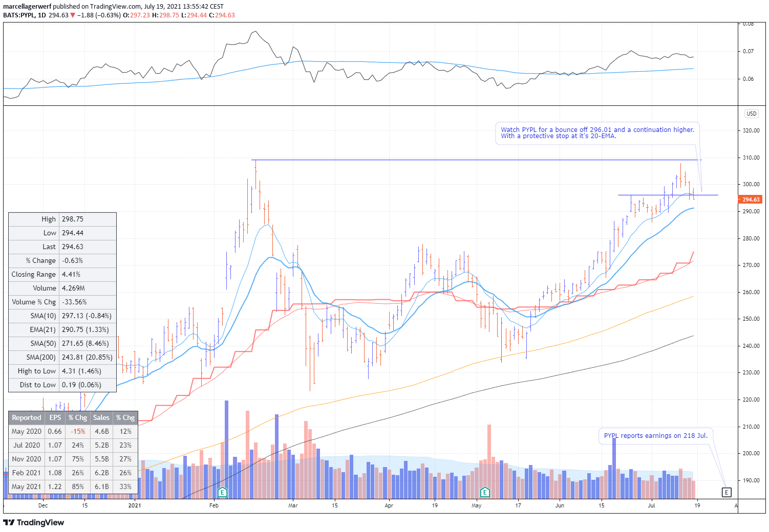Viewport: 769px width, 532px height.
Task: Click the % Change -0.63% row
Action: click(x=62, y=260)
